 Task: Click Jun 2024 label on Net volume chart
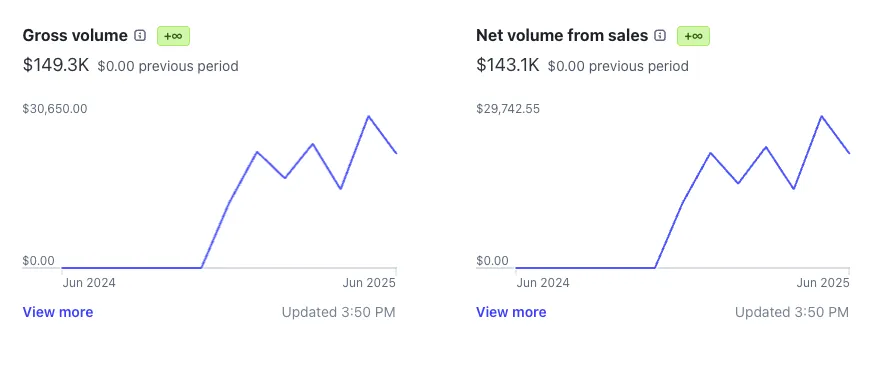point(542,283)
